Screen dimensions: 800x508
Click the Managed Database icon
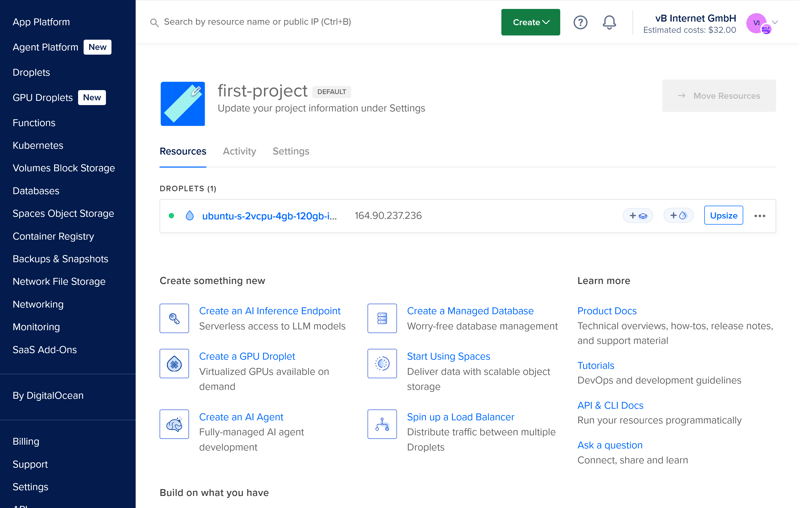(382, 318)
